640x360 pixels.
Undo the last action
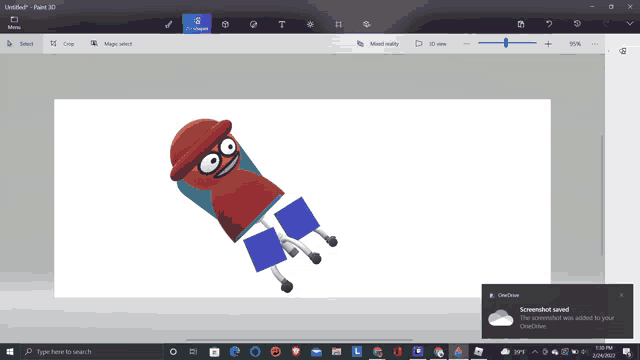pos(549,24)
